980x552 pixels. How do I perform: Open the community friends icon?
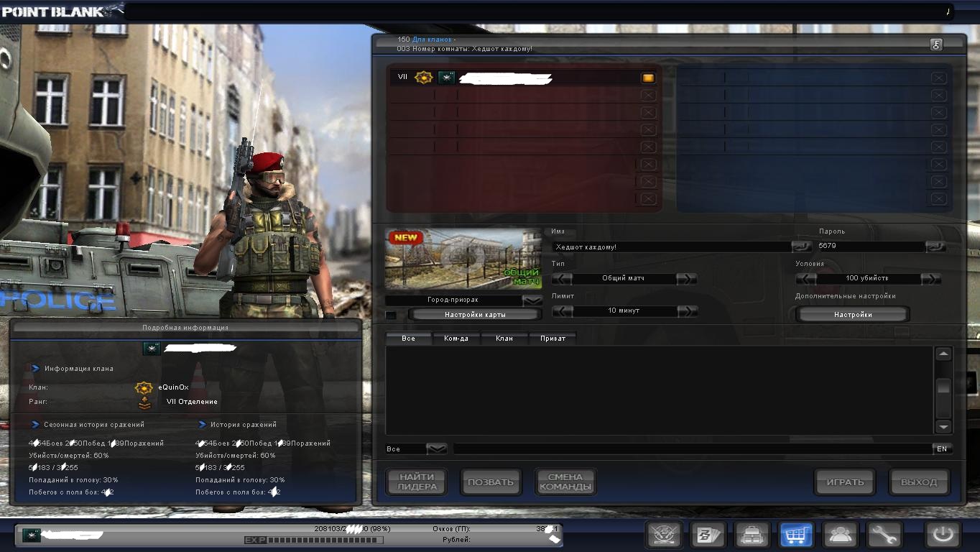click(841, 535)
